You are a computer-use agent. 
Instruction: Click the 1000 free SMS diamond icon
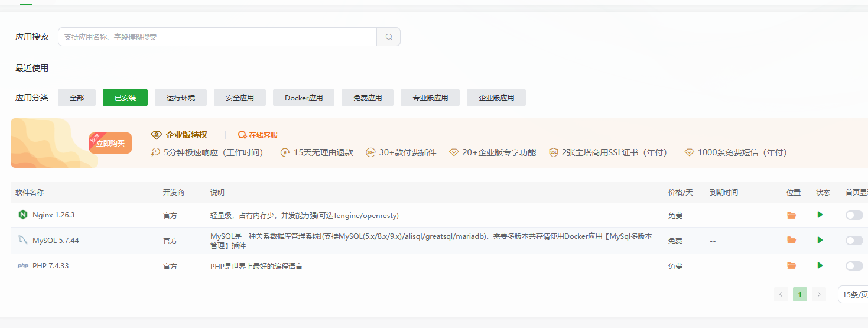(x=689, y=152)
